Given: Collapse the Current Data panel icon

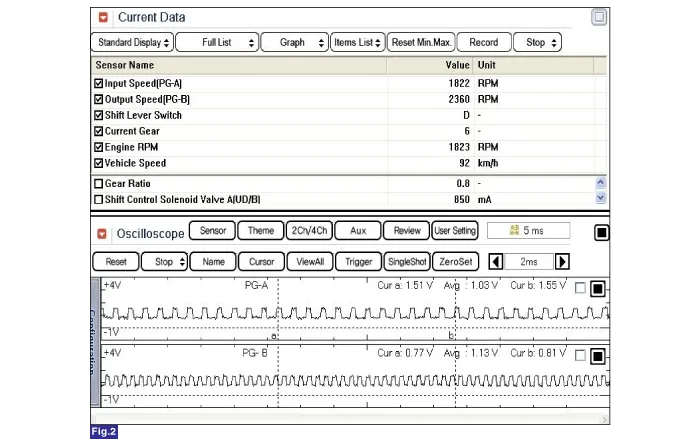Looking at the screenshot, I should (103, 17).
